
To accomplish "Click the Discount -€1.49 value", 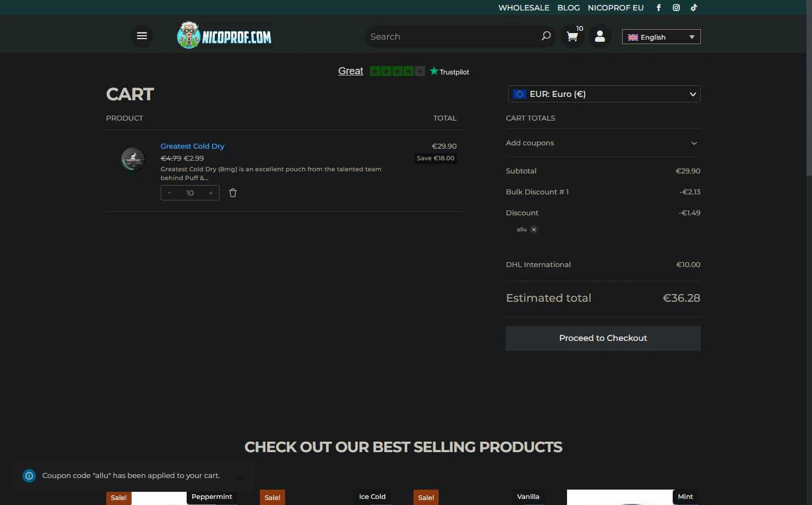I will pos(690,213).
